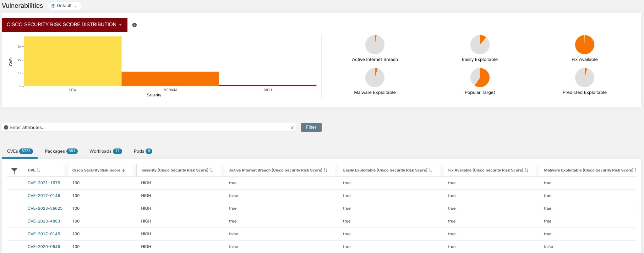
Task: Click the Filter button
Action: tap(311, 127)
